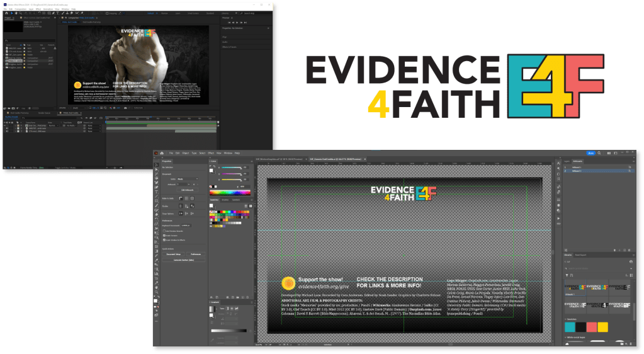Open the Composition menu in After Effects

(x=21, y=9)
